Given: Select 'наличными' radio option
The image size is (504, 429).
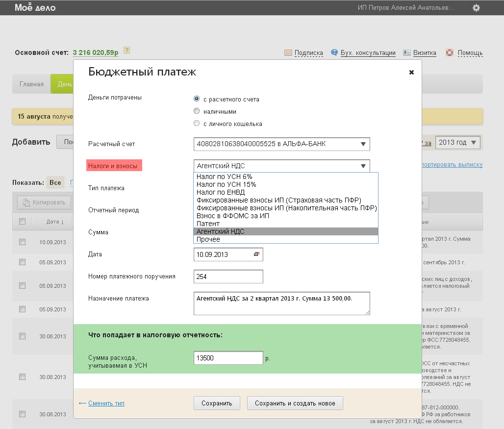Looking at the screenshot, I should [x=197, y=111].
